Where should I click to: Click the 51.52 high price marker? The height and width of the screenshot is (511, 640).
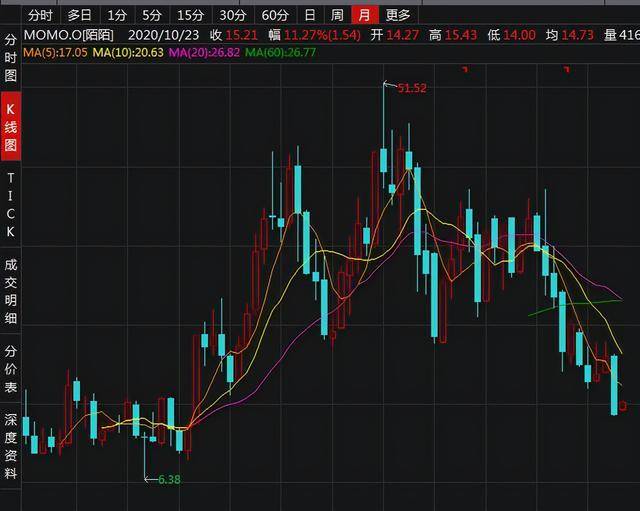(411, 89)
